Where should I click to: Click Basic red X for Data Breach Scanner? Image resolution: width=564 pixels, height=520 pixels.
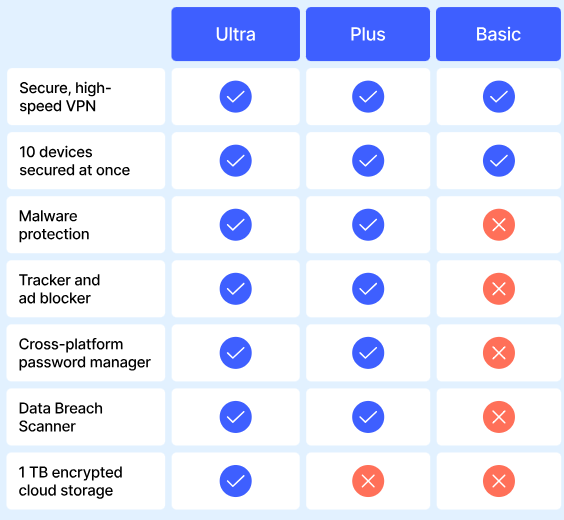coord(499,417)
